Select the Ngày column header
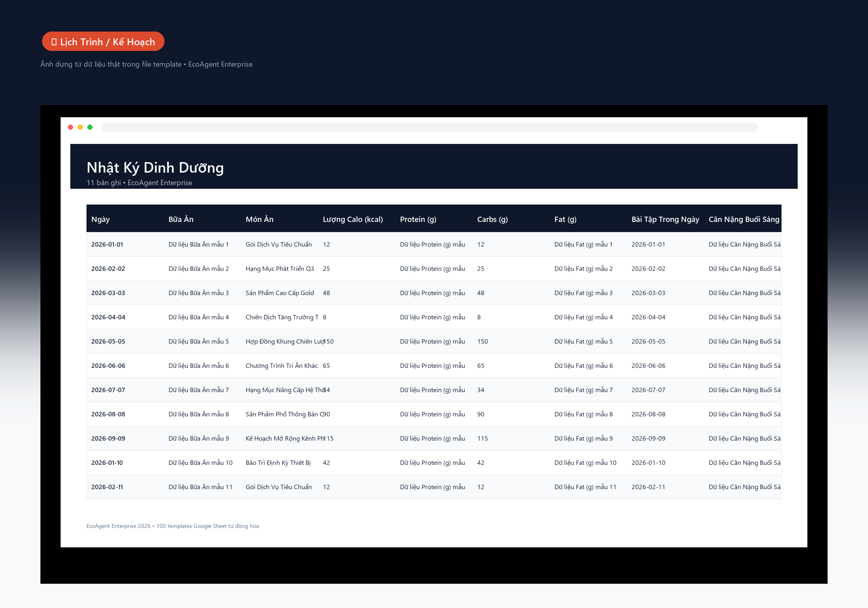 click(101, 219)
